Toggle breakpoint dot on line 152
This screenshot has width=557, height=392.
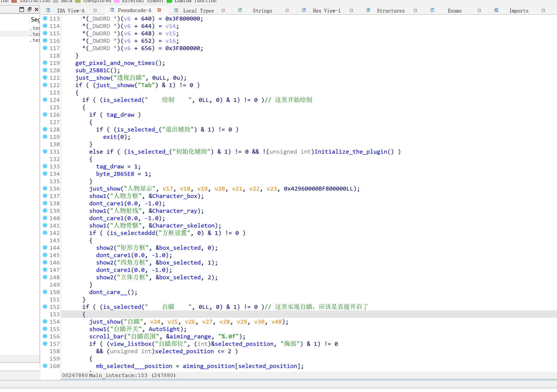coord(45,307)
